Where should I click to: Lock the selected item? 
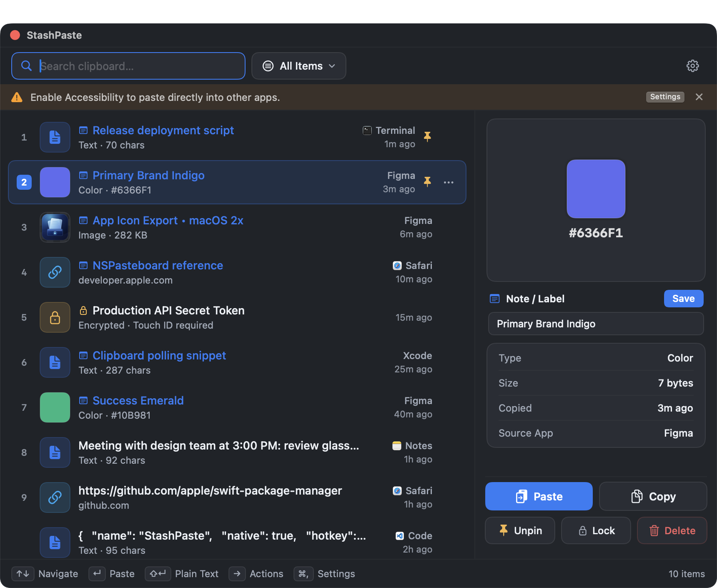(x=596, y=530)
